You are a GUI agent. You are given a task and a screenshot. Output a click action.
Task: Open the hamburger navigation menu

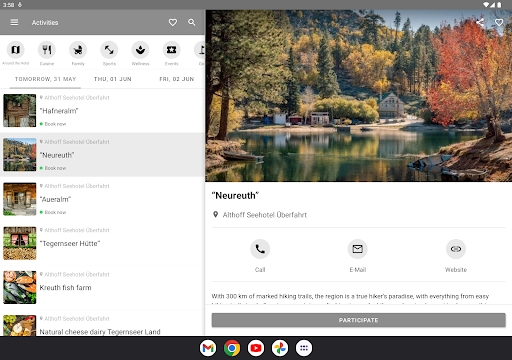tap(14, 22)
